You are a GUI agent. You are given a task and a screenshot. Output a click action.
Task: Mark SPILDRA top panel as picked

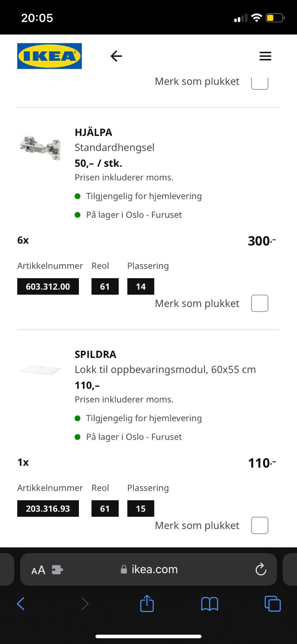point(260,525)
